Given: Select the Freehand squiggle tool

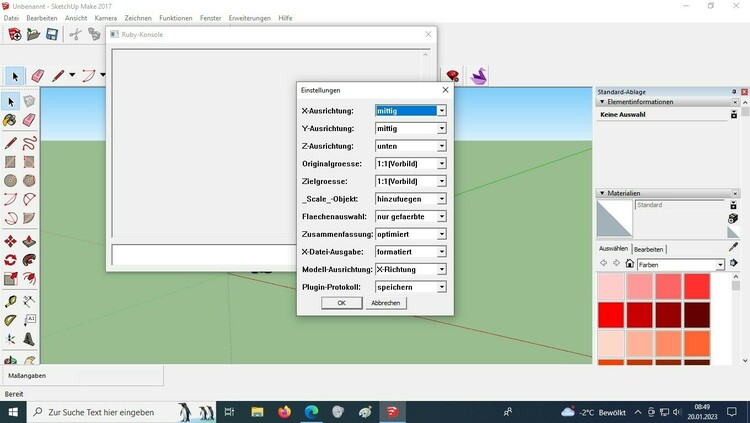Looking at the screenshot, I should coord(29,143).
